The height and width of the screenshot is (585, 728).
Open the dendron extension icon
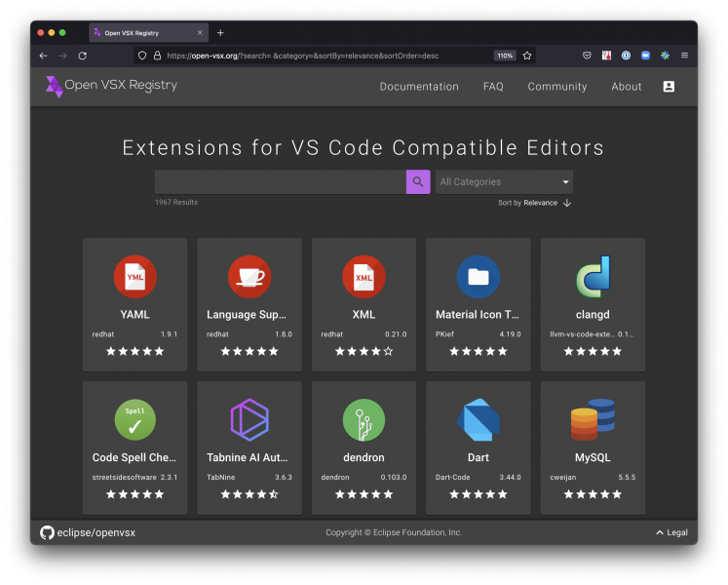click(x=364, y=419)
